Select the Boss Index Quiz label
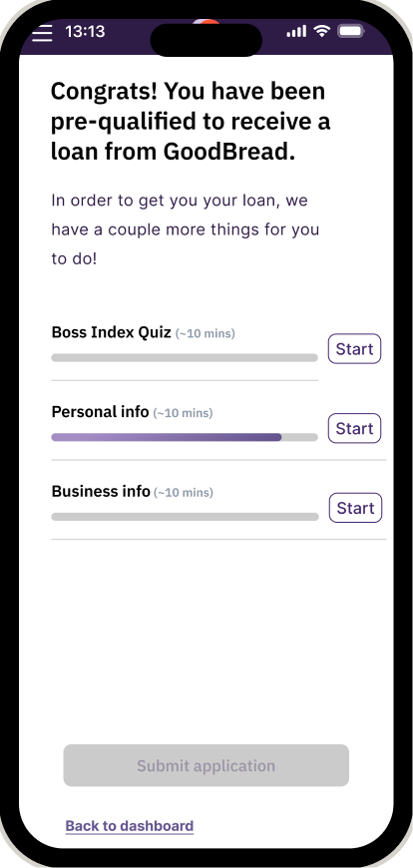413x868 pixels. pos(112,332)
